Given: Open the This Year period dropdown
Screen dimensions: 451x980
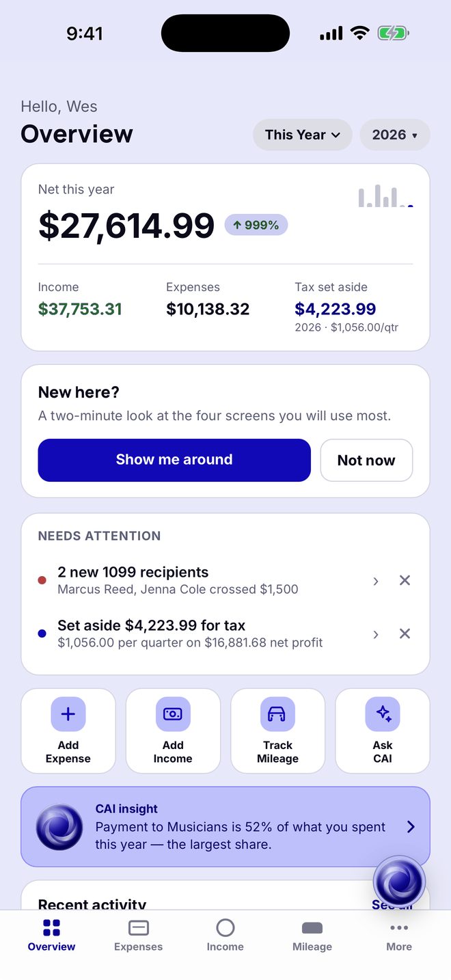Looking at the screenshot, I should point(303,135).
